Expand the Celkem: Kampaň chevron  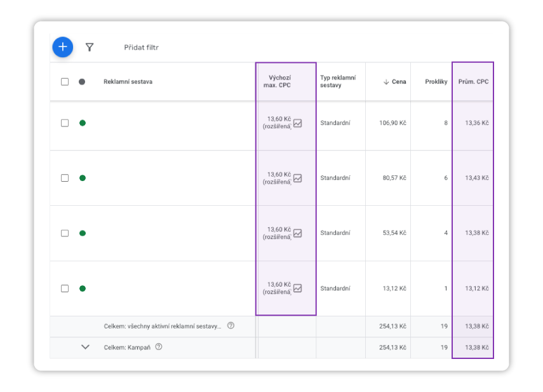[86, 347]
